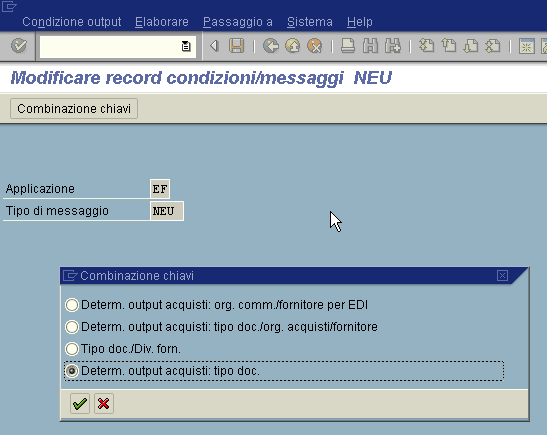Select 'tipo doc./org. acquisti/fornitore' radio option
This screenshot has width=547, height=435.
[72, 327]
